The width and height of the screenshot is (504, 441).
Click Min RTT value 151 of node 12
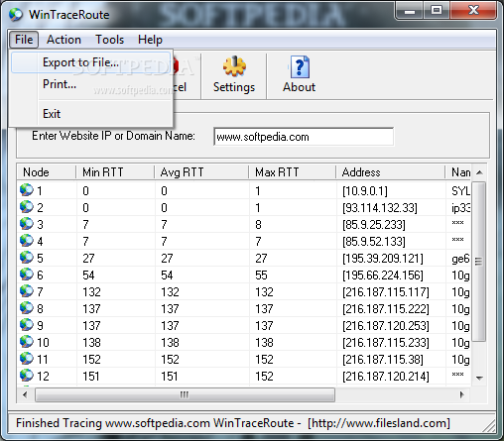[x=91, y=377]
